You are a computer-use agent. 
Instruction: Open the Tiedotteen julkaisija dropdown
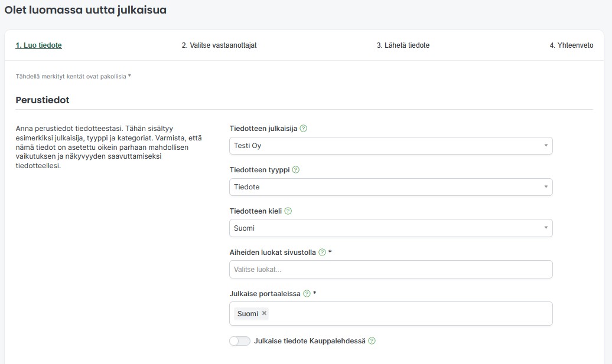pyautogui.click(x=390, y=146)
